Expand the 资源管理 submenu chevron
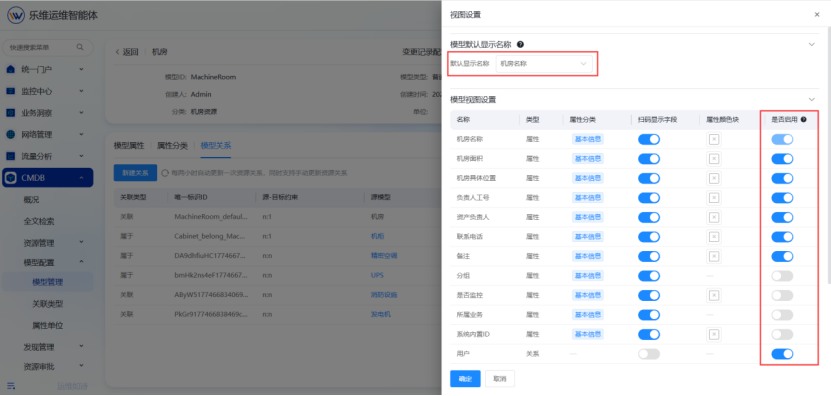 coord(82,242)
